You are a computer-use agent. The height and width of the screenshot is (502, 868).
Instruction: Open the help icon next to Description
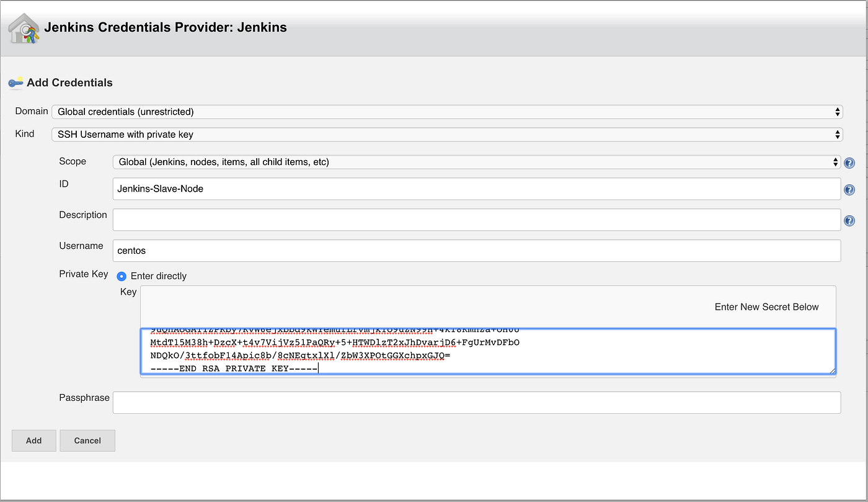pos(849,220)
